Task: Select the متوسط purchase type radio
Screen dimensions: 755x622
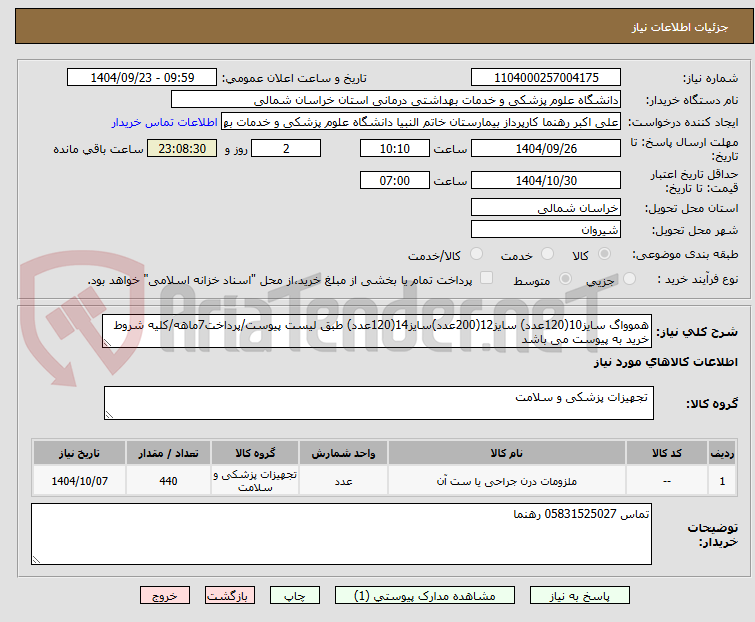Action: (565, 279)
